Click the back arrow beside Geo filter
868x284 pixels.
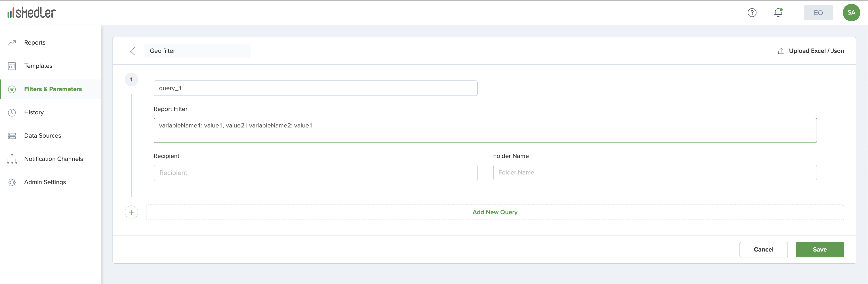coord(132,51)
